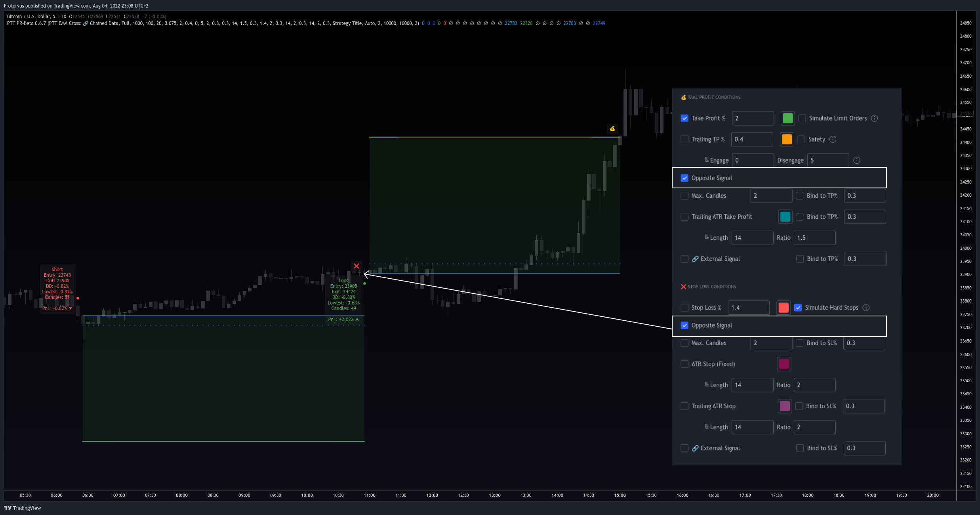Click the info icon after Disengage field
Viewport: 980px width, 515px height.
coord(857,160)
